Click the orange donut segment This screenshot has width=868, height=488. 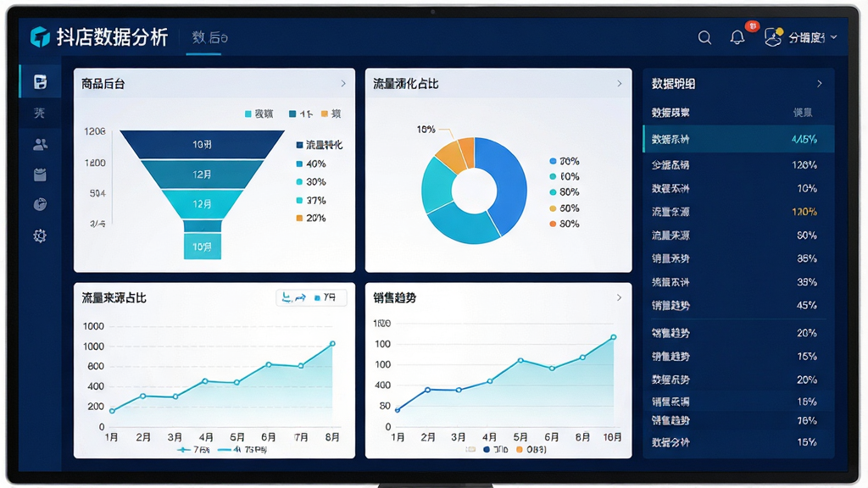(467, 151)
